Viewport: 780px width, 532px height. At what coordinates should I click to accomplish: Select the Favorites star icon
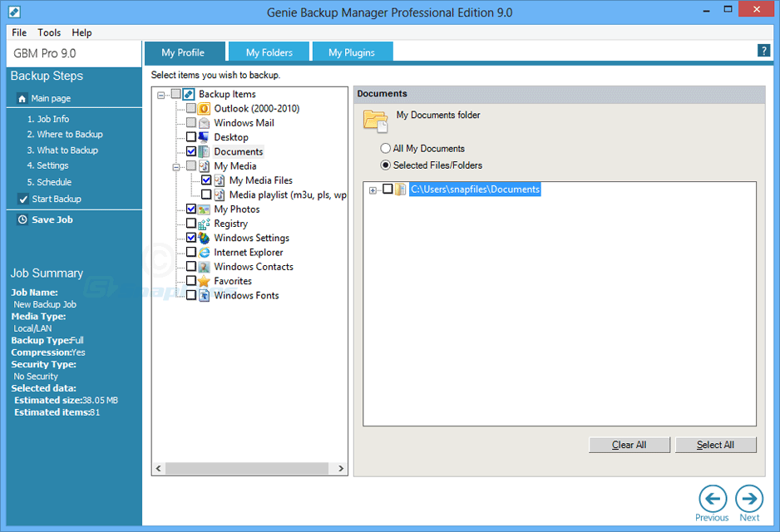[202, 281]
